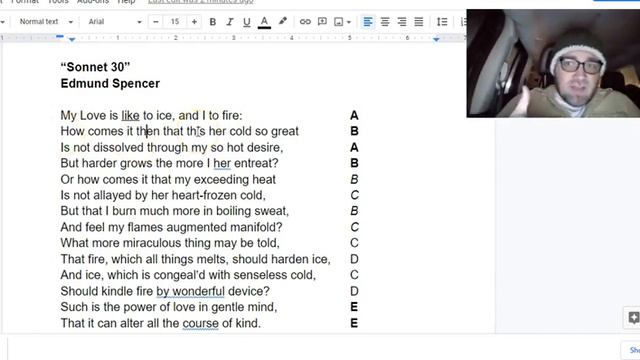Viewport: 640px width, 360px height.
Task: Add a comment from the toolbar
Action: coord(322,22)
